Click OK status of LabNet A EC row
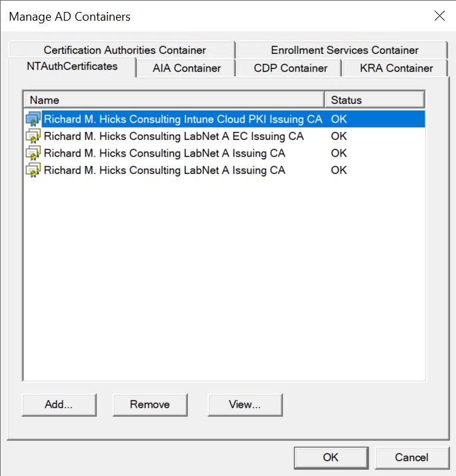Image resolution: width=456 pixels, height=476 pixels. 339,136
